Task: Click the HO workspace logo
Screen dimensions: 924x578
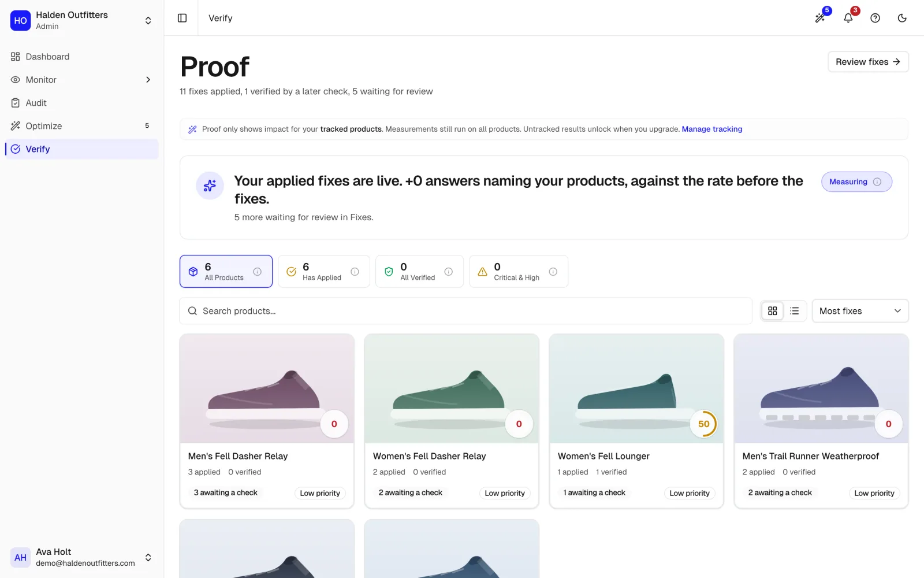Action: [x=20, y=20]
